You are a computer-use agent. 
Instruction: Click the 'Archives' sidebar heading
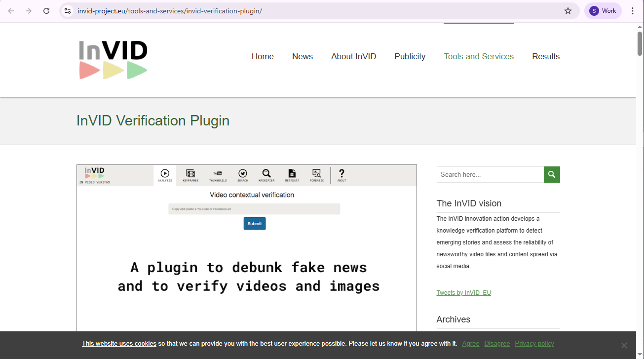pos(453,319)
